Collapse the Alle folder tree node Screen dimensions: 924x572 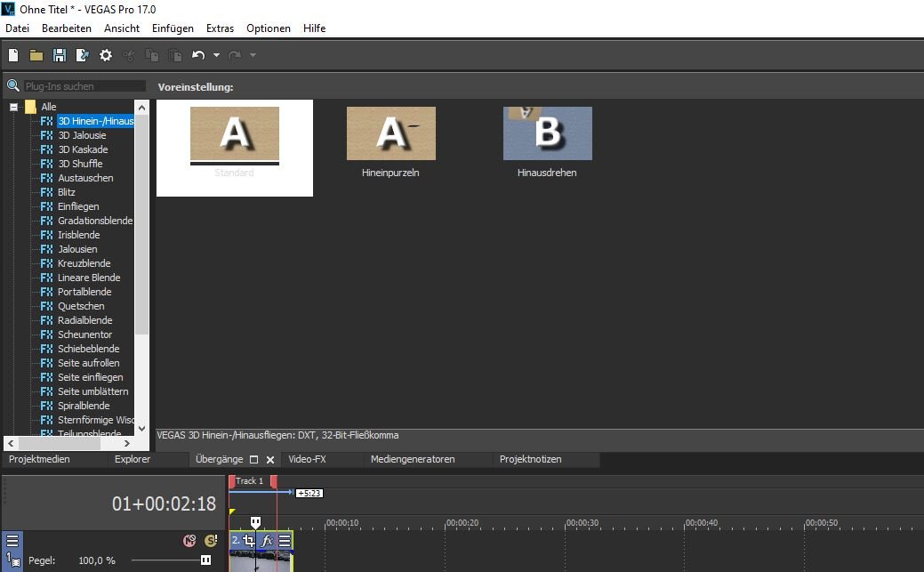pyautogui.click(x=14, y=107)
